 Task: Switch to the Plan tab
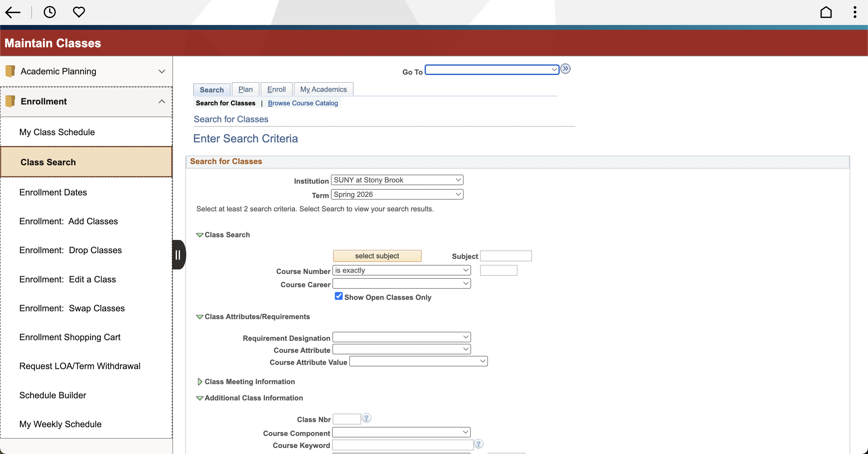coord(245,89)
